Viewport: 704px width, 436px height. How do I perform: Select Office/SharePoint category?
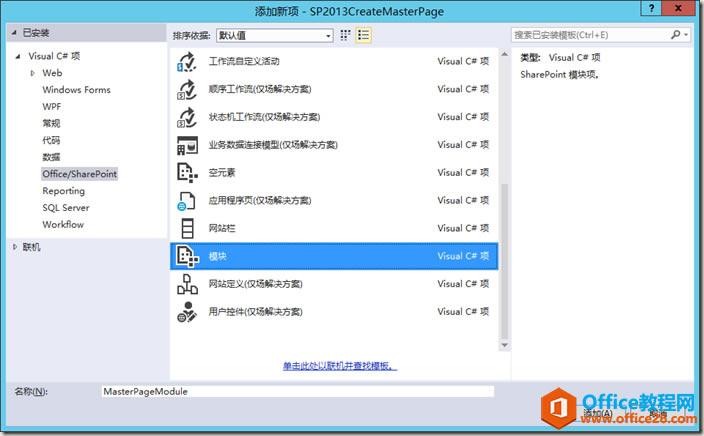click(79, 174)
